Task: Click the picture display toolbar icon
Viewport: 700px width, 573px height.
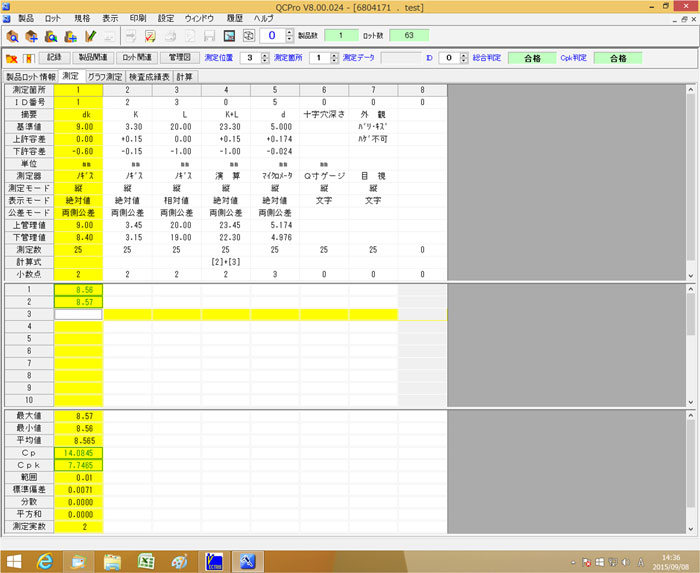Action: tap(229, 36)
